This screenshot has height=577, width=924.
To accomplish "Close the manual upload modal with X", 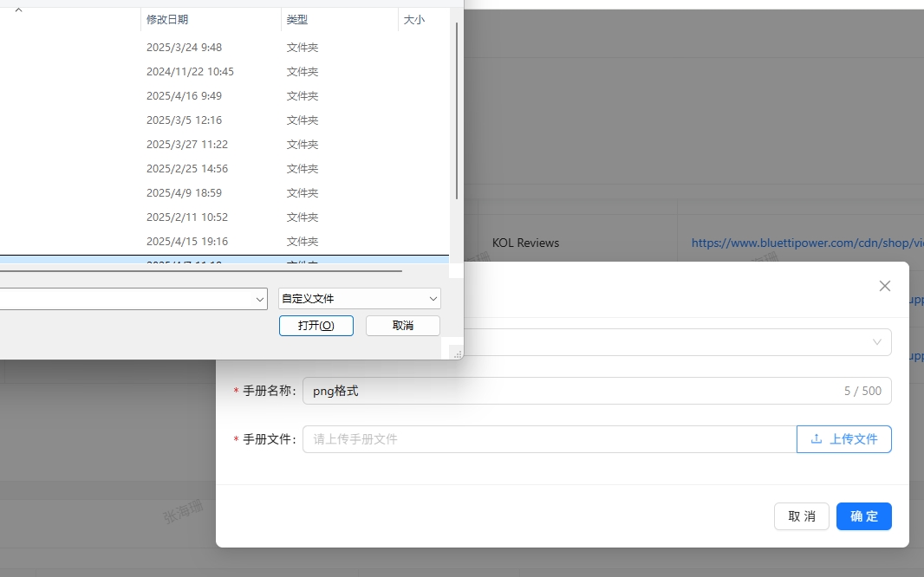I will pyautogui.click(x=884, y=286).
